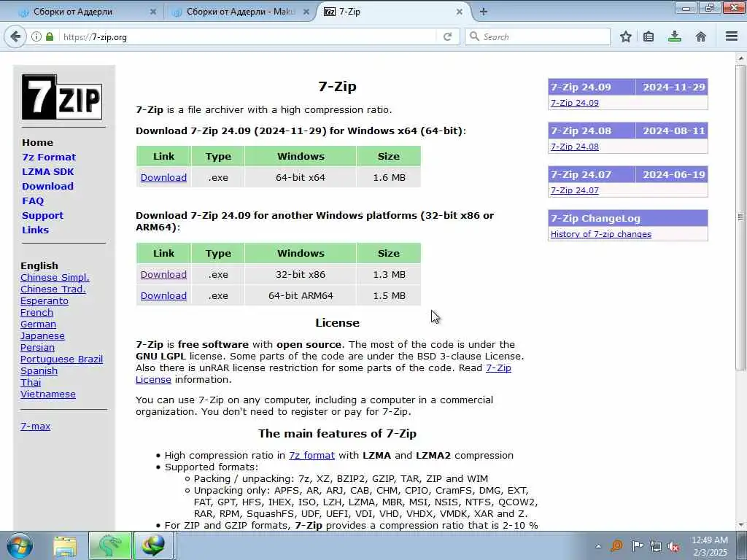Open the bookmarks list icon
Image resolution: width=747 pixels, height=560 pixels.
(x=649, y=36)
